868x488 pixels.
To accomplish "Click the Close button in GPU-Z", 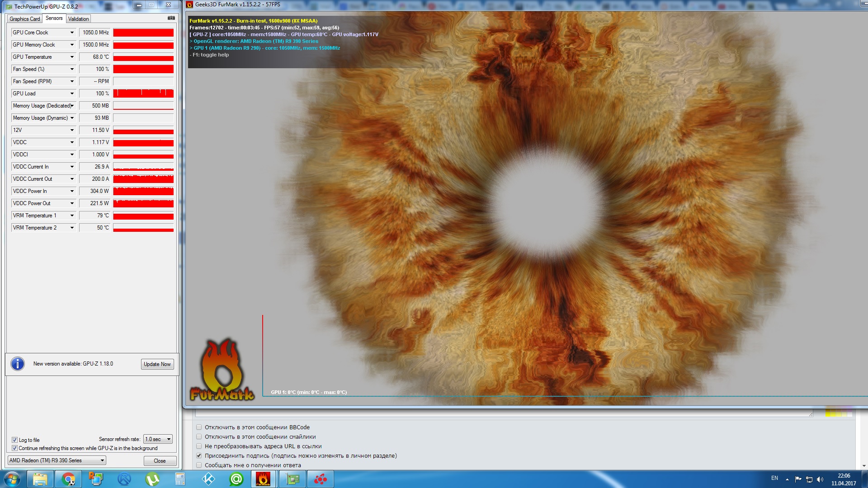I will 160,461.
